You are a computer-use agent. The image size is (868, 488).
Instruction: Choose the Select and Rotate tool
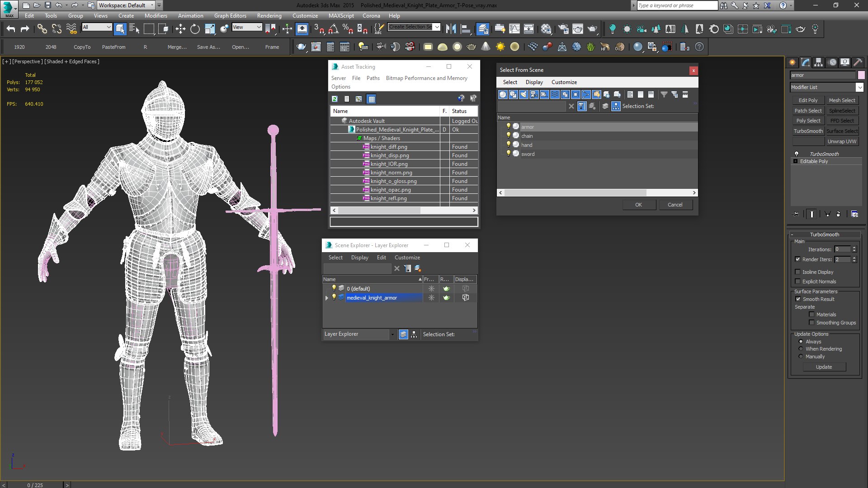(x=195, y=29)
